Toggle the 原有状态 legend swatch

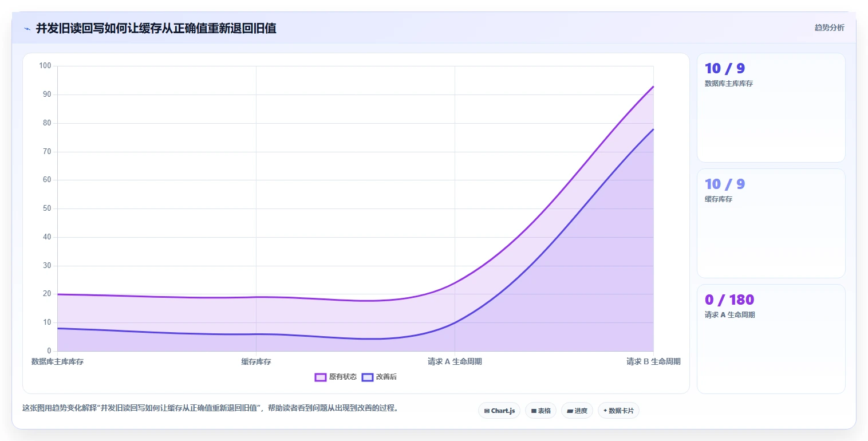321,377
